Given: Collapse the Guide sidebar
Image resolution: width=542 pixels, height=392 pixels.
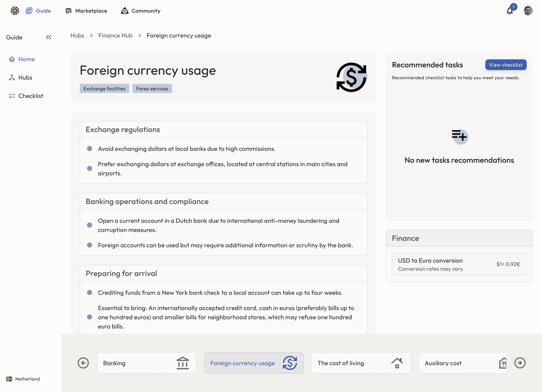Looking at the screenshot, I should click(x=49, y=37).
